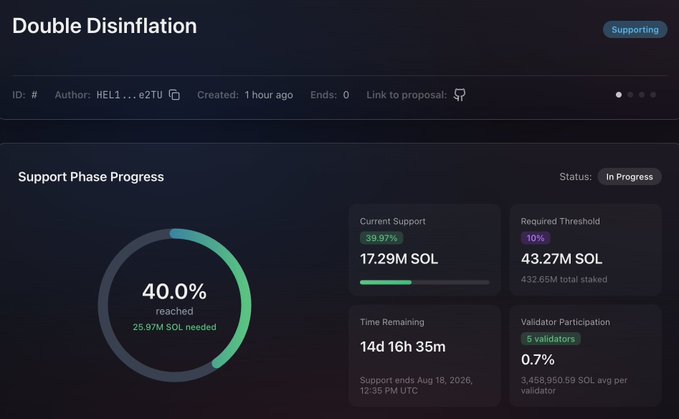Click the 432.65M total staked text
The image size is (679, 419).
pyautogui.click(x=564, y=280)
